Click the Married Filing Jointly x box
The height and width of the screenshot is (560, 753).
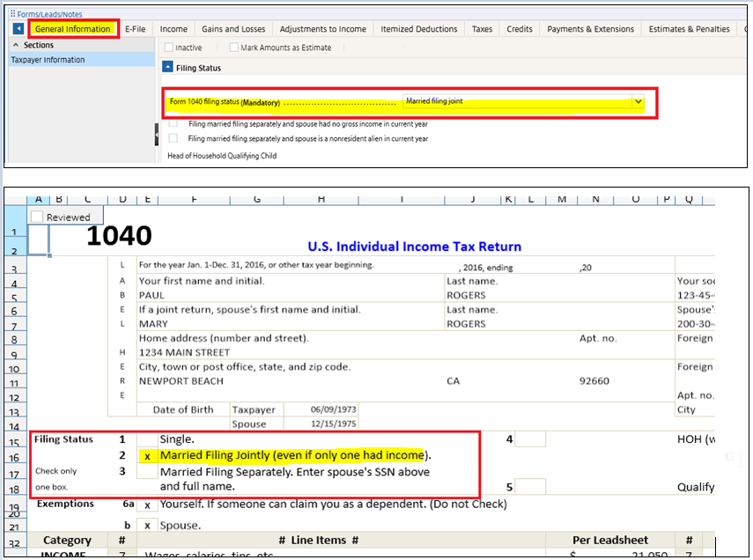tap(147, 456)
